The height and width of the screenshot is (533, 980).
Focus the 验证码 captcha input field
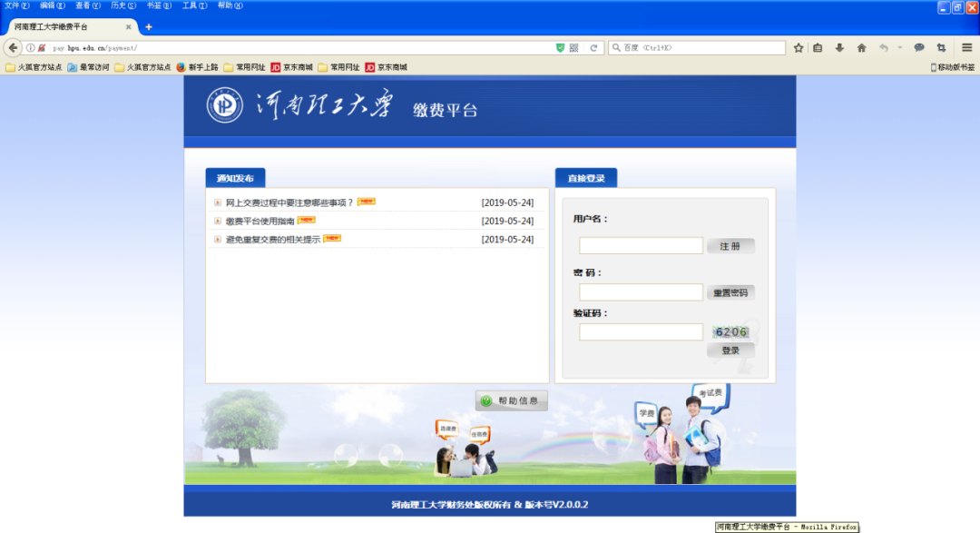641,331
